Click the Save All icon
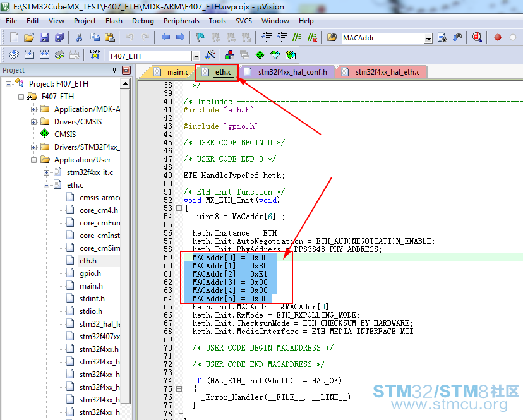Screen dimensions: 523x420 (x=60, y=37)
